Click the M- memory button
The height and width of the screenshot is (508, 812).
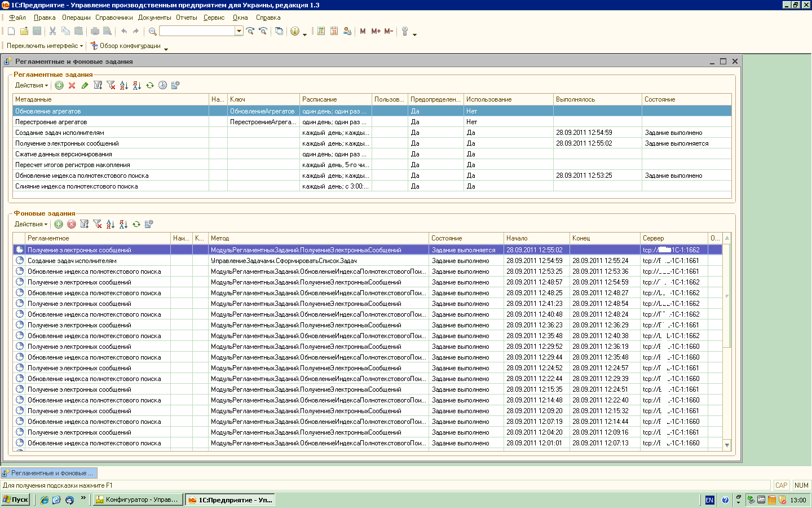coord(389,31)
